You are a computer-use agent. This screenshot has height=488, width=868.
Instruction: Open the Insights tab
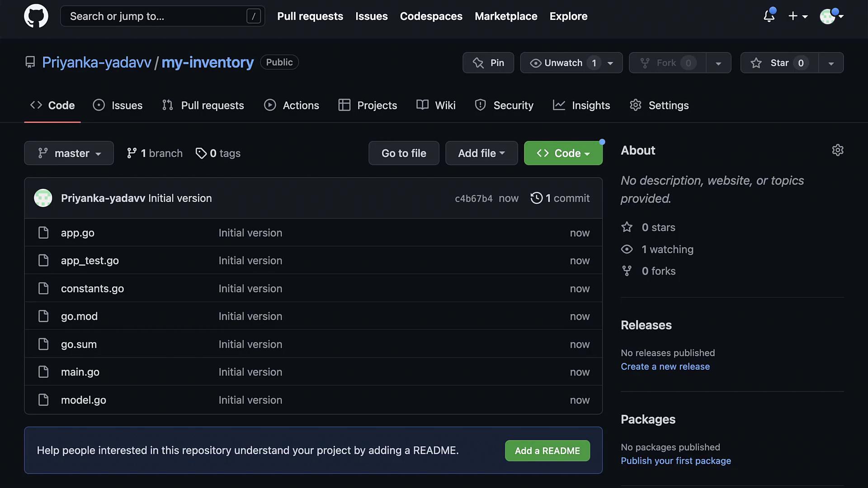581,105
